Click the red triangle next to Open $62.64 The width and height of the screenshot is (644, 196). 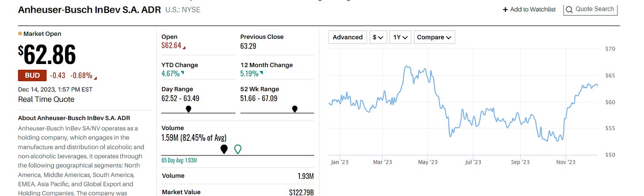184,48
